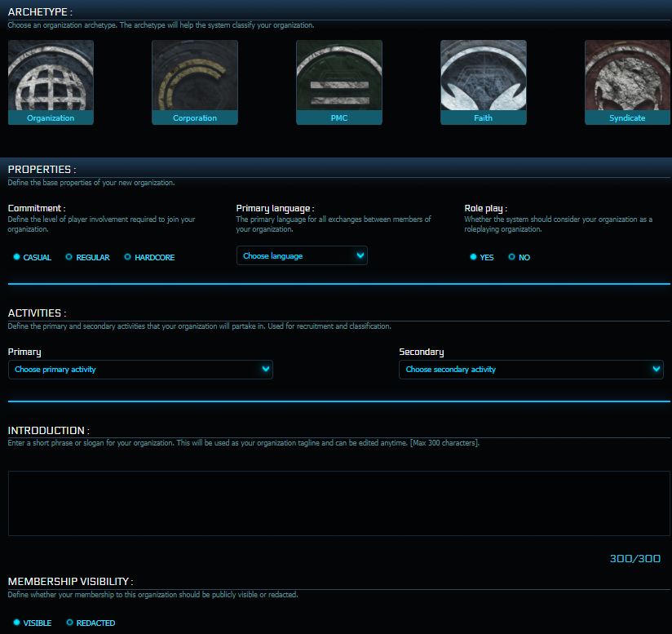Open the Choose secondary activity dropdown

531,370
